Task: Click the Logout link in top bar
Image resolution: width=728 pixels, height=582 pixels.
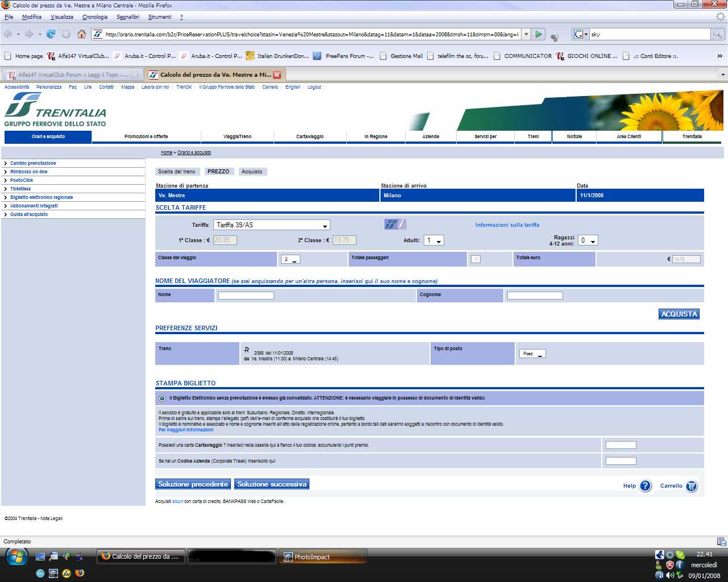Action: [314, 87]
